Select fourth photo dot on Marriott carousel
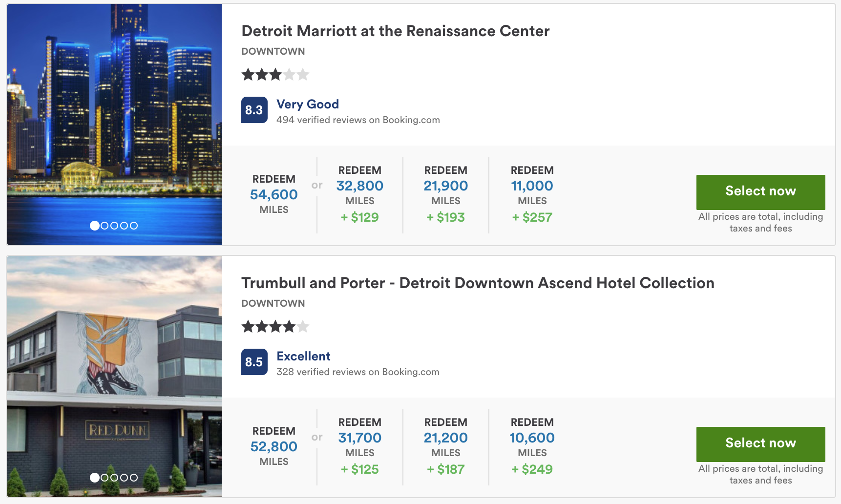 [x=124, y=226]
